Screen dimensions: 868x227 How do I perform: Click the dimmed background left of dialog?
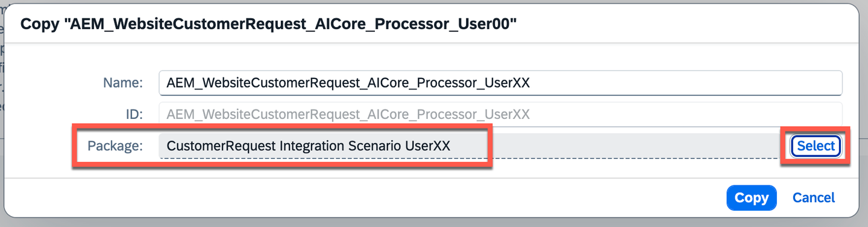click(x=2, y=91)
